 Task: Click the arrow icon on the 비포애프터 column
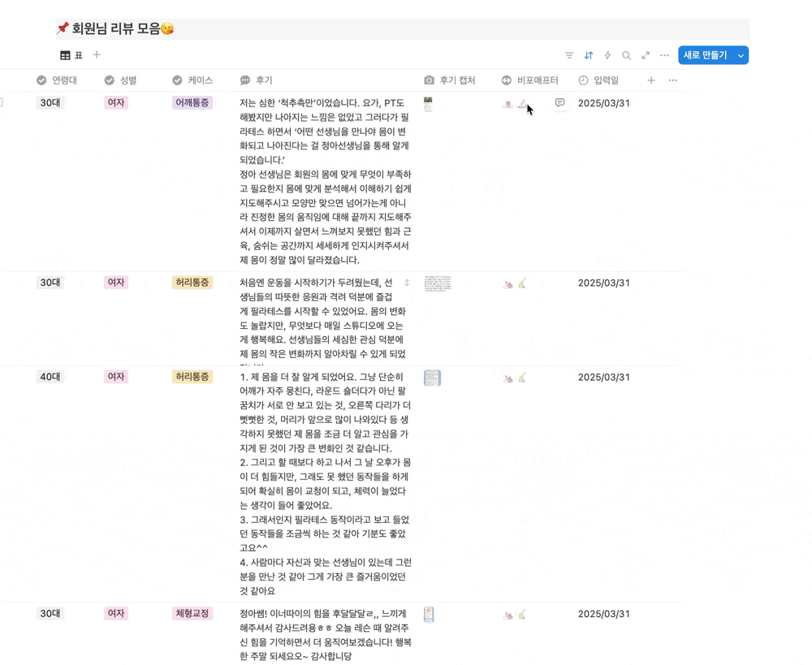coord(505,80)
